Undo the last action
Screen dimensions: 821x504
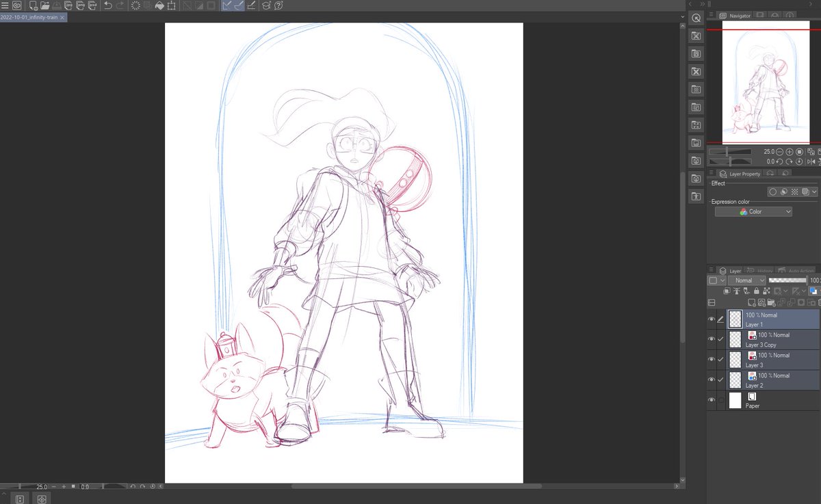[108, 5]
